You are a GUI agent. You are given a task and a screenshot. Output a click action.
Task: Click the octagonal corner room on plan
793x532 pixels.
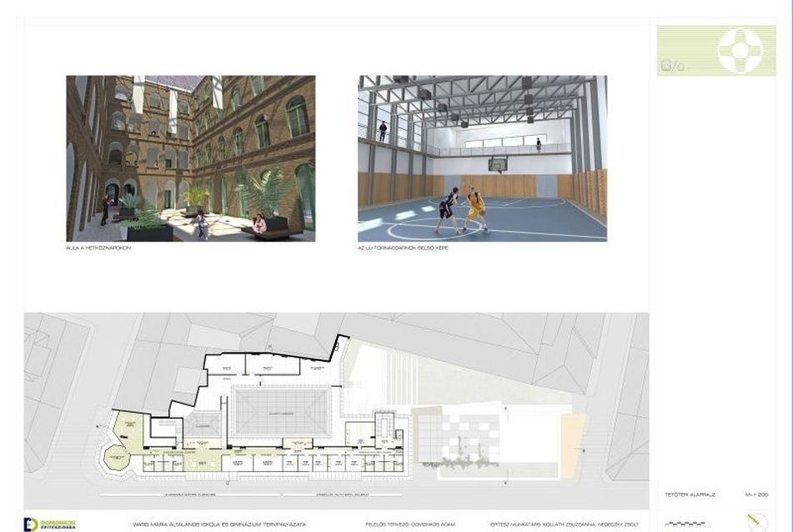coord(117,457)
